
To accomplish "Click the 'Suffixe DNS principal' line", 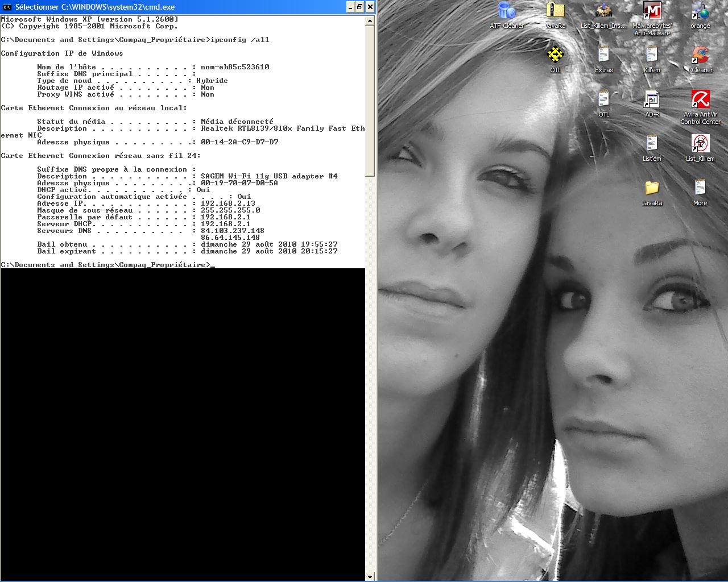I will [117, 74].
